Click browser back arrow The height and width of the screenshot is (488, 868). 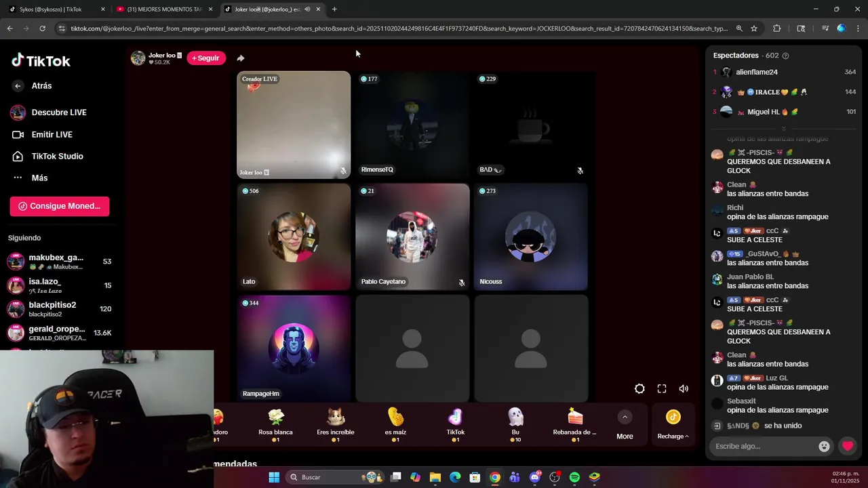(x=9, y=28)
